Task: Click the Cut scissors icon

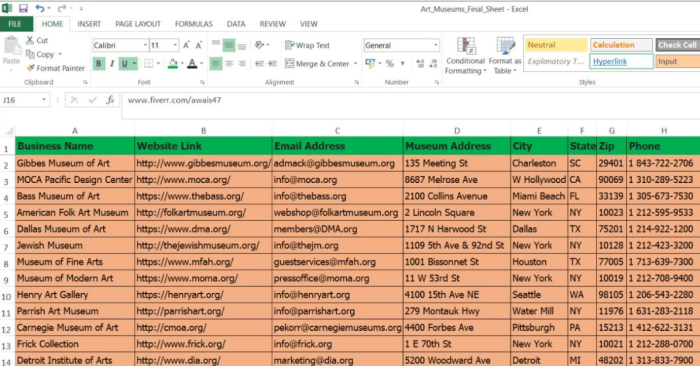Action: 29,40
